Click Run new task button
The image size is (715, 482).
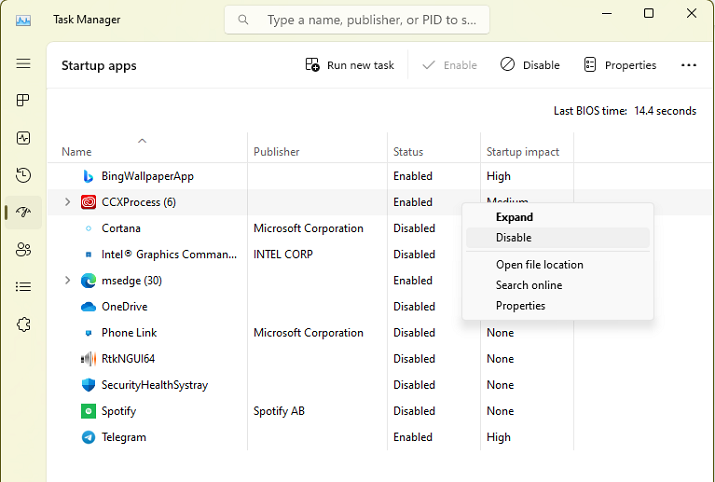coord(350,65)
